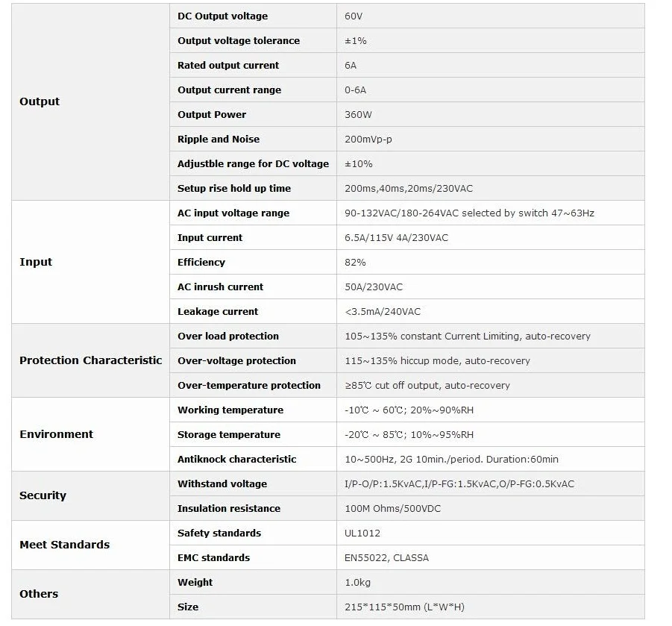Click the Antiknock characteristic value text
The height and width of the screenshot is (626, 672).
451,459
